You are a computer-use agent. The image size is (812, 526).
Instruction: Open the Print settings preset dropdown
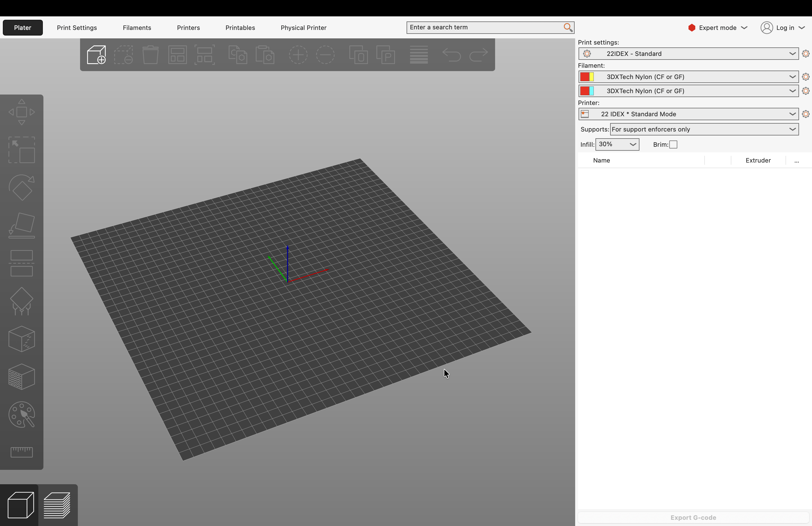click(x=689, y=54)
